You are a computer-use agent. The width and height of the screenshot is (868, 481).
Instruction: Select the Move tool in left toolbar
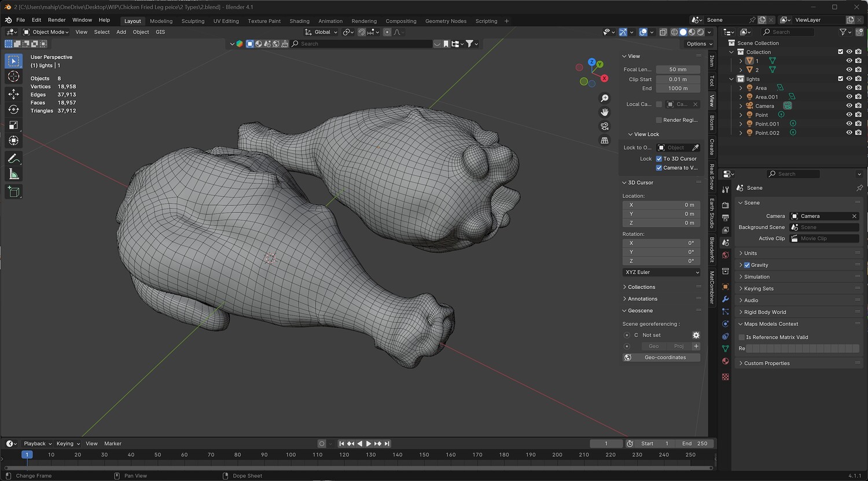pyautogui.click(x=14, y=94)
